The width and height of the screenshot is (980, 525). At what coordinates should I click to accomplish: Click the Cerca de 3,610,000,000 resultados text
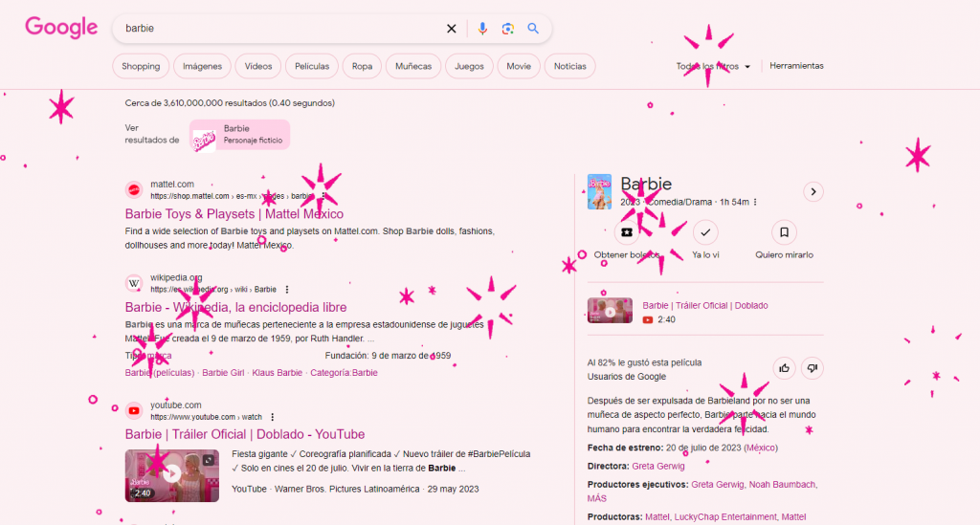click(230, 103)
